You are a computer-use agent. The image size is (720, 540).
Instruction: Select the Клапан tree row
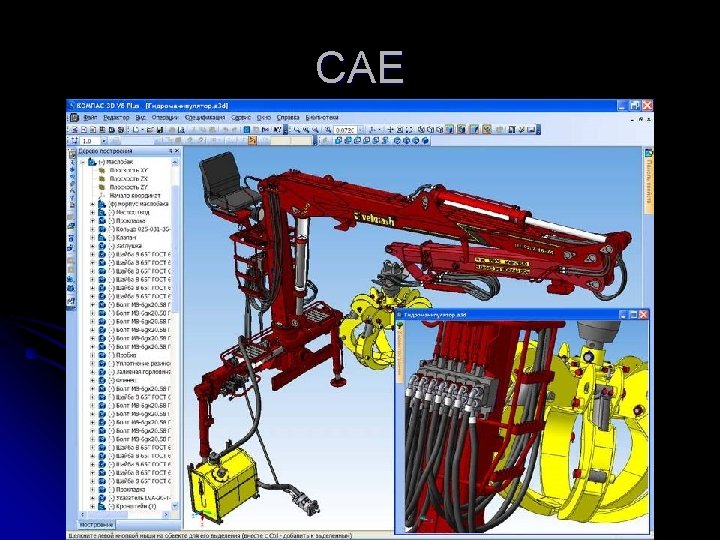(x=122, y=237)
